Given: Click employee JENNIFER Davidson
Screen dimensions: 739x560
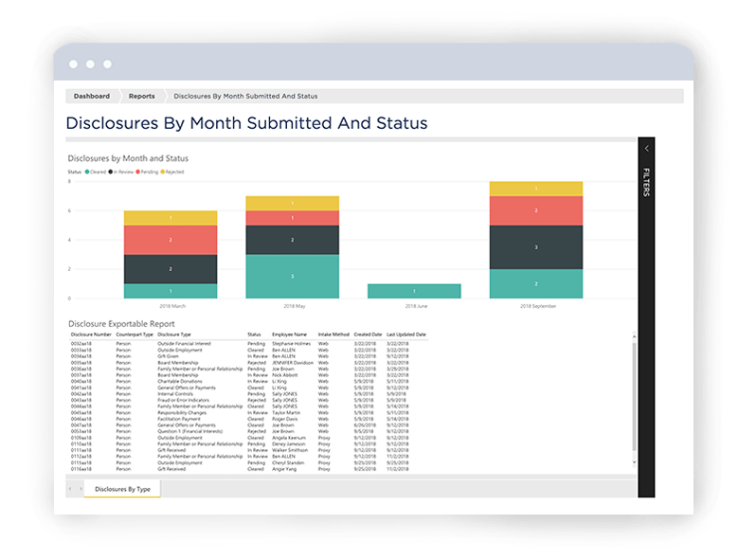Looking at the screenshot, I should pos(292,363).
